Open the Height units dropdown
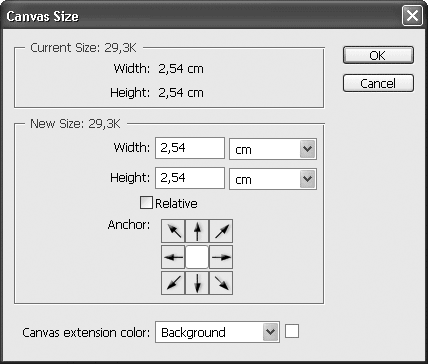428x364 pixels. point(273,179)
